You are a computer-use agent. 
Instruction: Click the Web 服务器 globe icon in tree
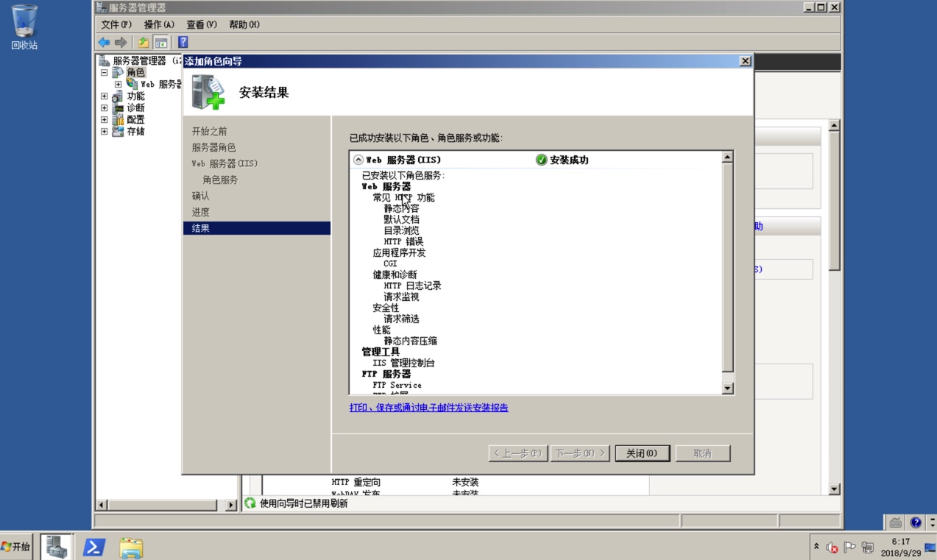click(x=132, y=84)
